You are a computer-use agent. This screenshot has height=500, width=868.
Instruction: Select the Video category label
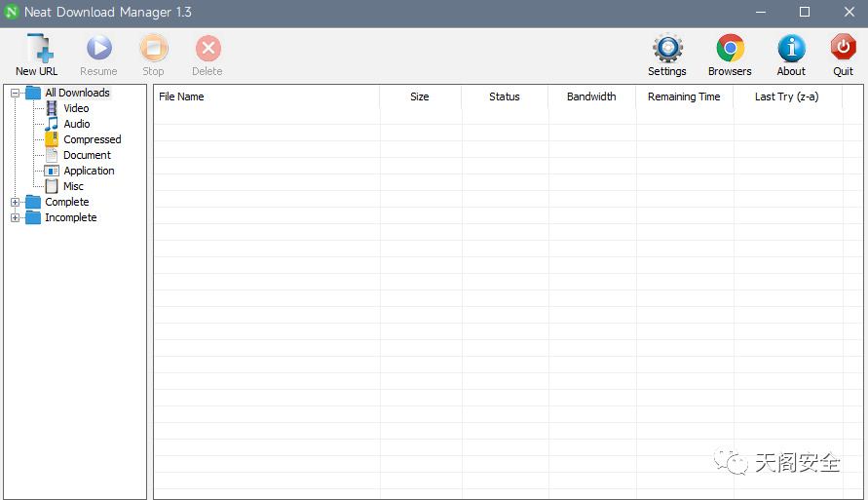pyautogui.click(x=76, y=108)
